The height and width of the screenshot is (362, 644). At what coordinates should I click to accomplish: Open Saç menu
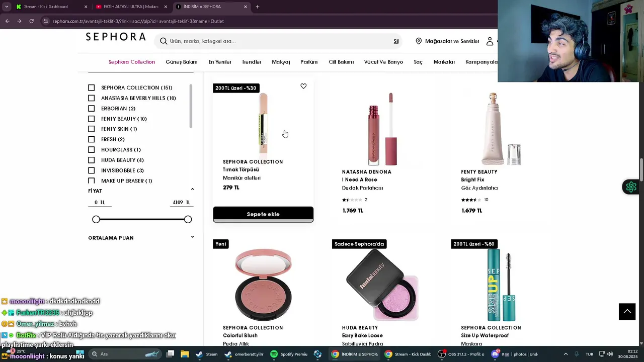(x=418, y=62)
